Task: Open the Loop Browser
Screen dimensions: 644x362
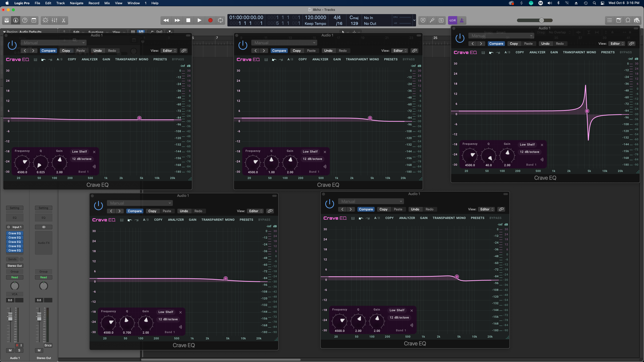Action: tap(628, 20)
